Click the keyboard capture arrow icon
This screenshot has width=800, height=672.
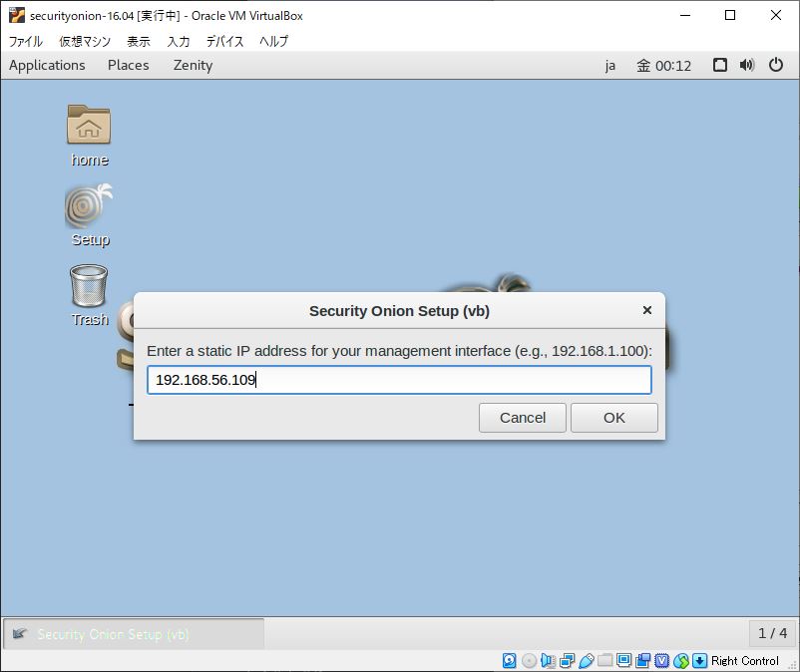(x=700, y=661)
